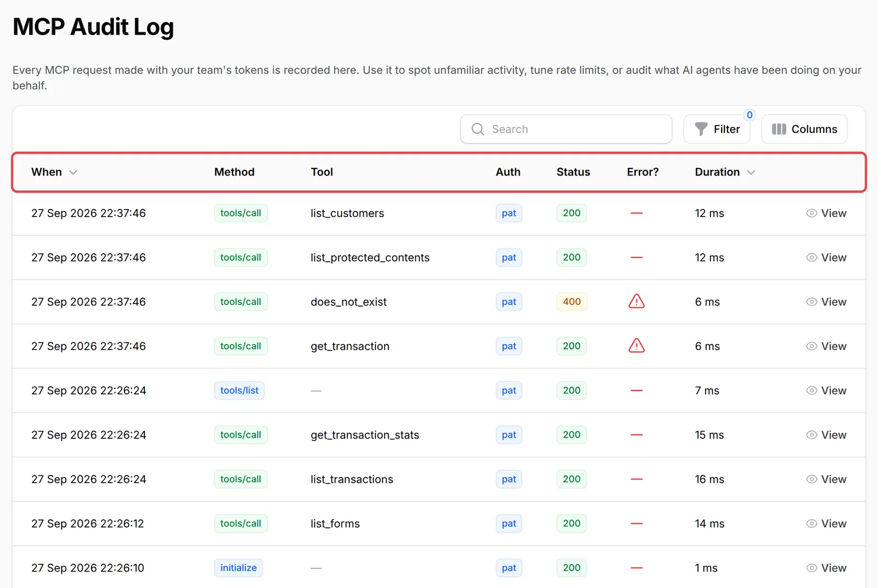View the list_protected_contents request
Screen dimensions: 878x588
click(826, 257)
